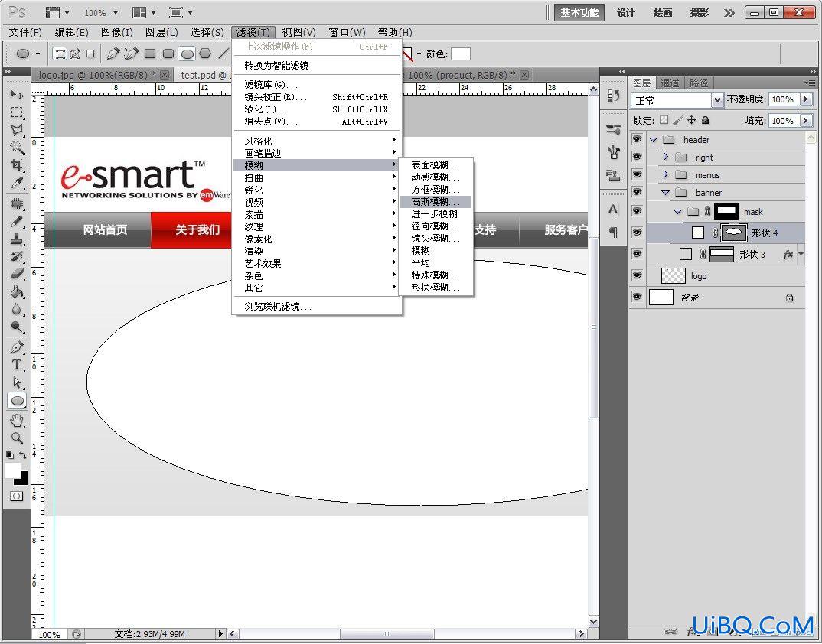
Task: Select the History Brush tool
Action: point(17,256)
